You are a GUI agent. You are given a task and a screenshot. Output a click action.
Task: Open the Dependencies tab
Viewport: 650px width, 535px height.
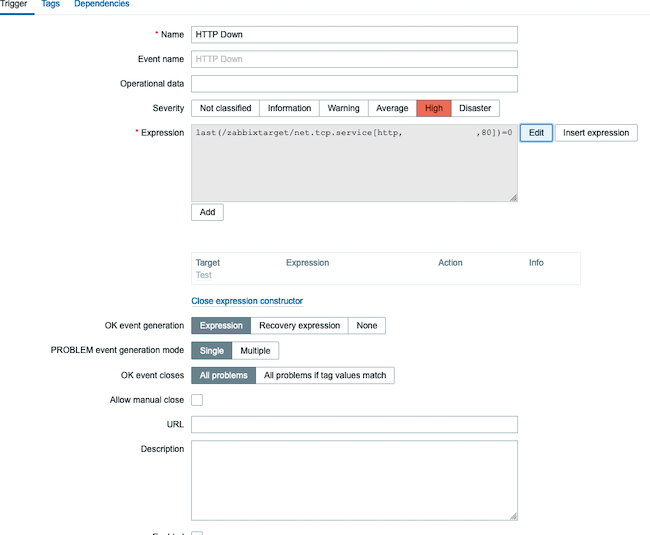click(x=101, y=4)
